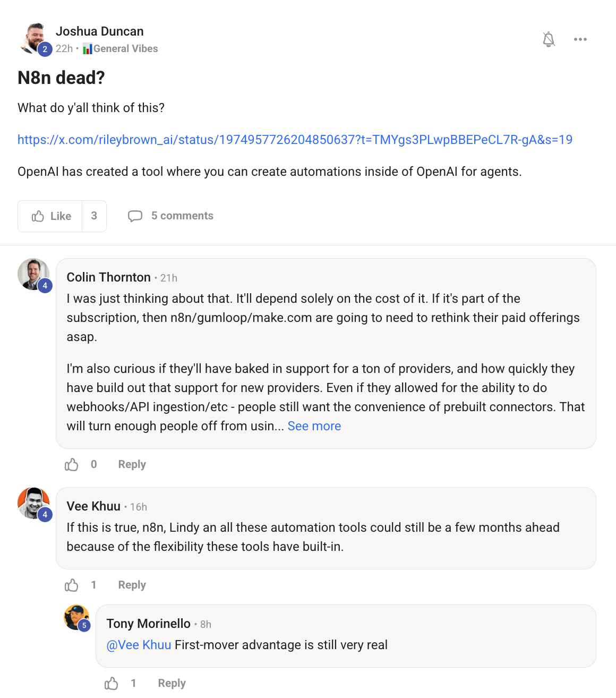The image size is (616, 698).
Task: Open Joshua Duncan's profile avatar
Action: tap(33, 37)
